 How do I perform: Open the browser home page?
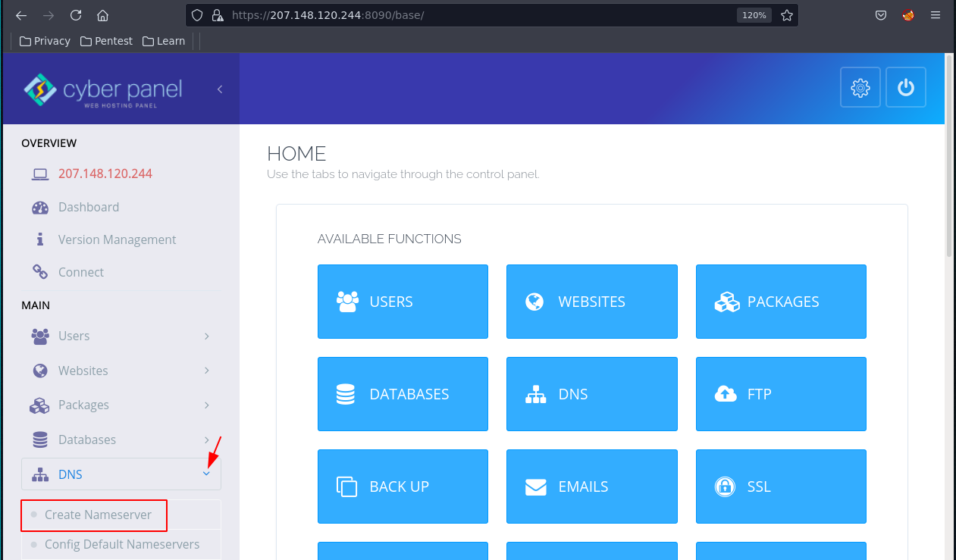tap(103, 15)
